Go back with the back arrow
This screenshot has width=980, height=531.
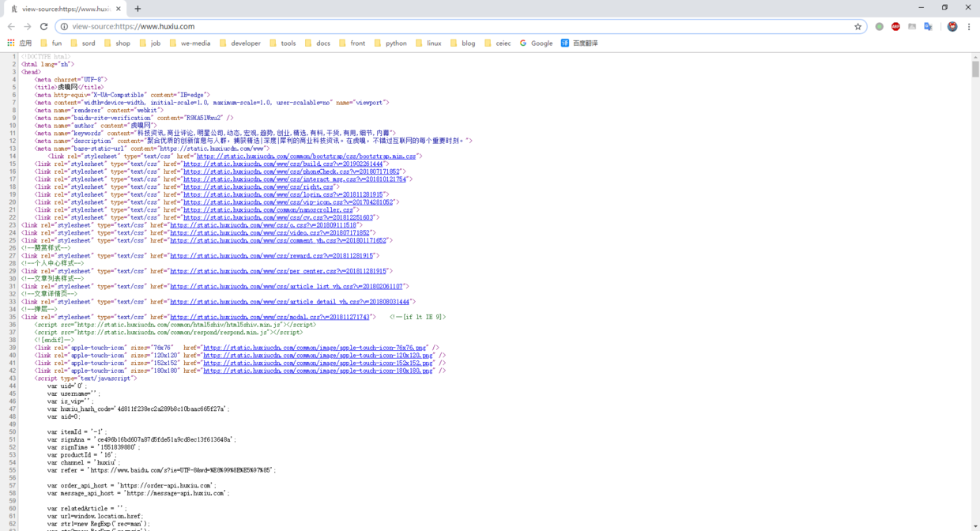11,26
